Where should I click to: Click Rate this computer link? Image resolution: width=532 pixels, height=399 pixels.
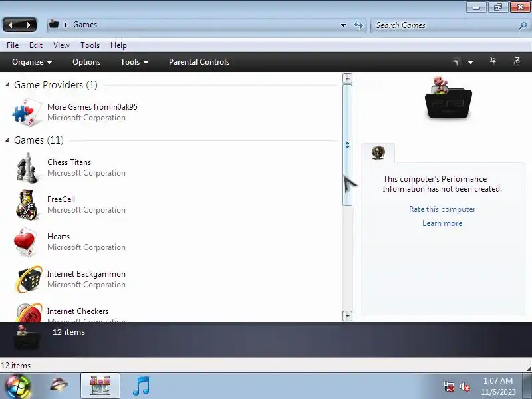[442, 209]
